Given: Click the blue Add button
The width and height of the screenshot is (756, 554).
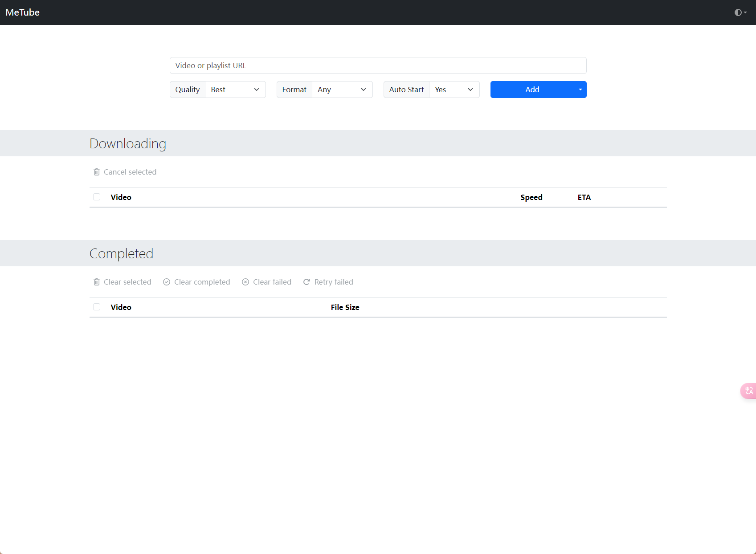Looking at the screenshot, I should pyautogui.click(x=532, y=90).
